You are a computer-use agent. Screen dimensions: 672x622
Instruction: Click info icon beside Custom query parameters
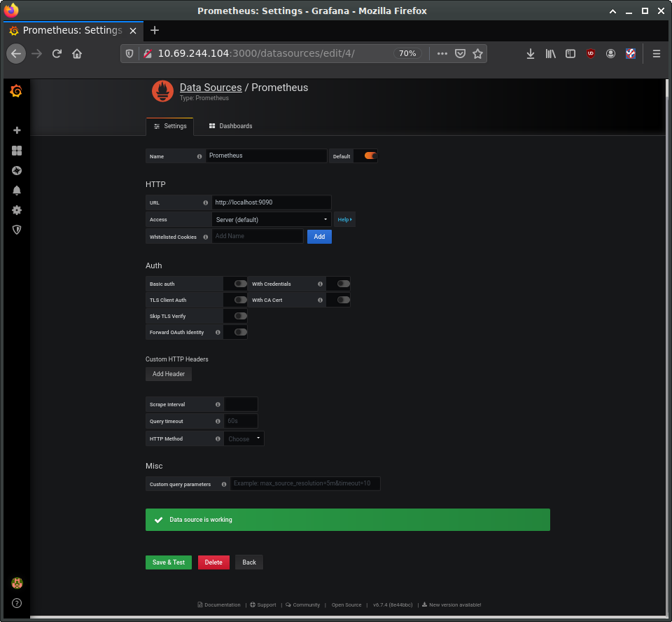coord(224,484)
